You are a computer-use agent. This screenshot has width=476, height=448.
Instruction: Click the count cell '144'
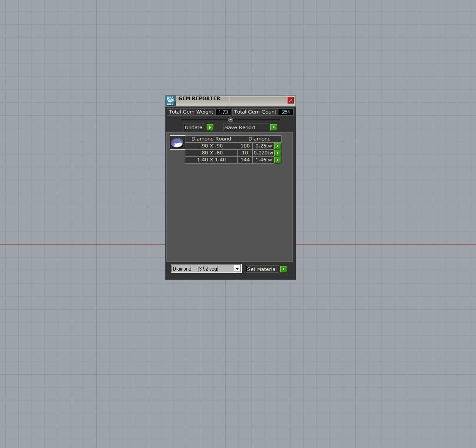point(245,160)
